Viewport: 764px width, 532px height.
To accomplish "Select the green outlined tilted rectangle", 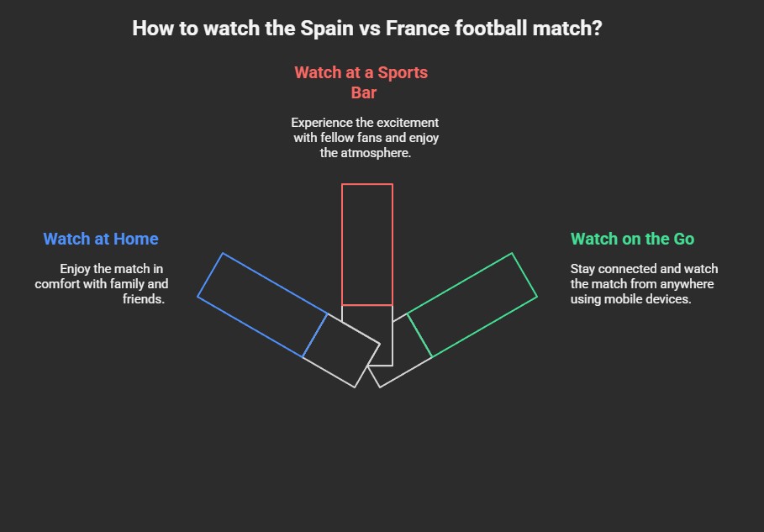I will 472,305.
